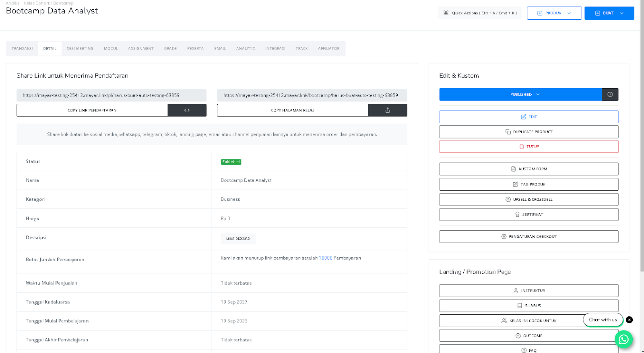Click Copy Link Pendaftaran button
This screenshot has height=353, width=644.
tap(92, 110)
